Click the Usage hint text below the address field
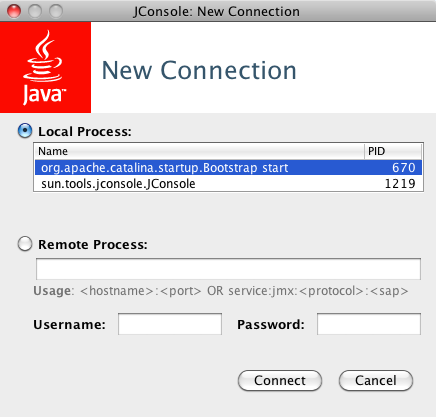 pos(221,291)
